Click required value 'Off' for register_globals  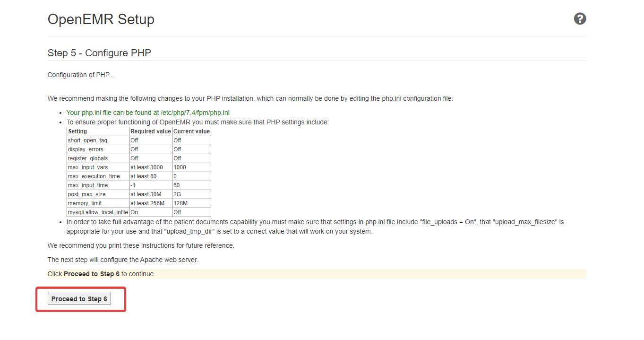[151, 158]
